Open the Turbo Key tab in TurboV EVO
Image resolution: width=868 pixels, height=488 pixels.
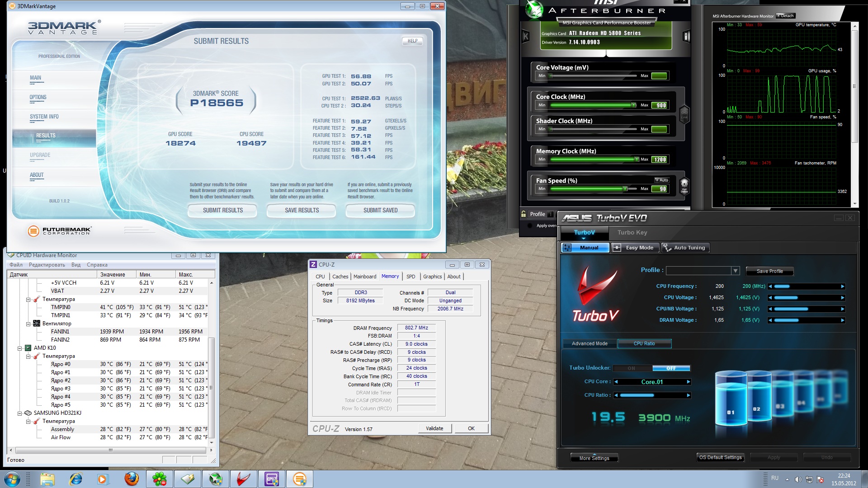(632, 233)
